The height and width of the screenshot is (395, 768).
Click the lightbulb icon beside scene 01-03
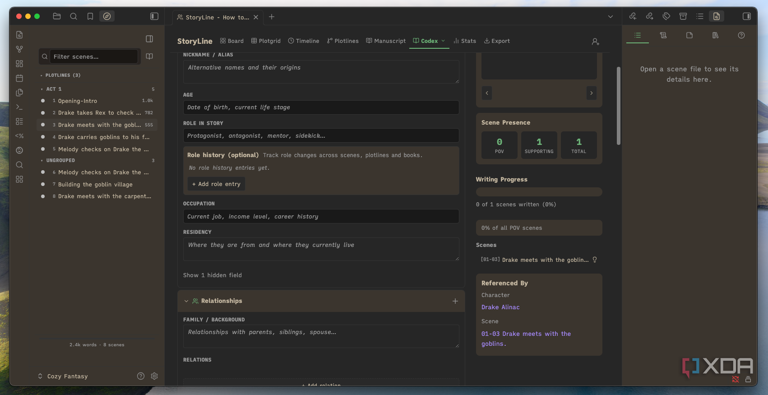point(595,260)
